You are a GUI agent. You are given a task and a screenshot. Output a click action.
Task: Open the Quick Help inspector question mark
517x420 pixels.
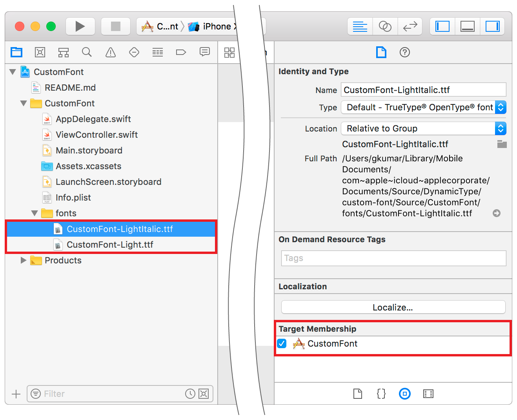(404, 52)
